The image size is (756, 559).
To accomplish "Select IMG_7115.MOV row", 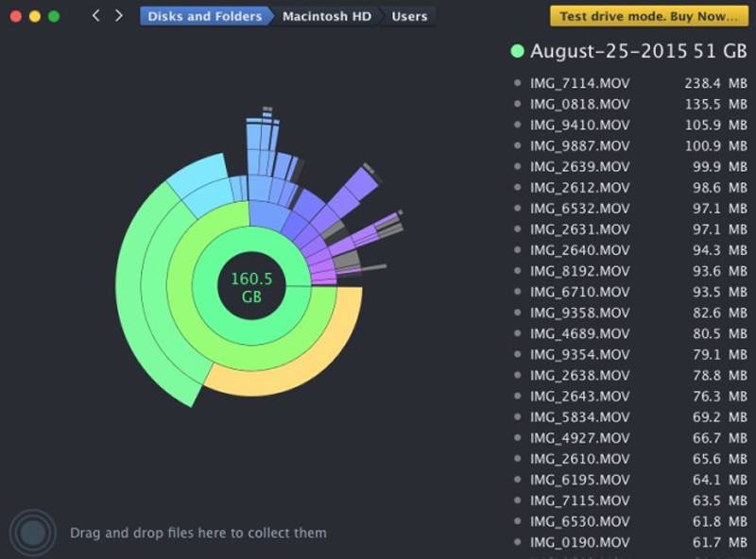I will click(x=630, y=500).
